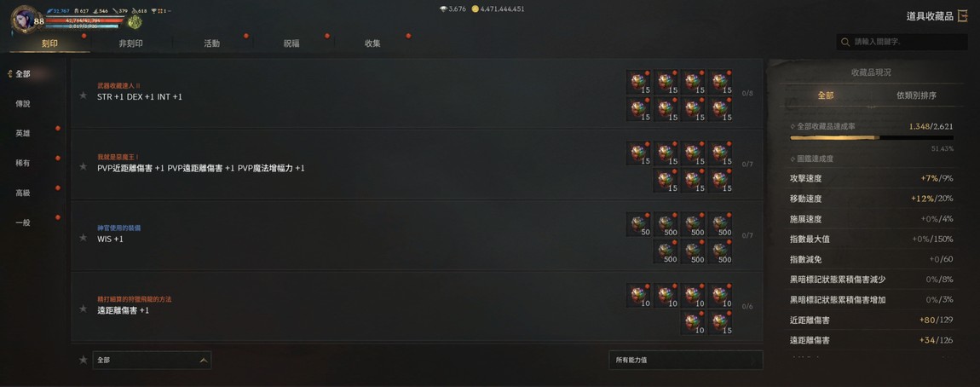This screenshot has width=980, height=387.
Task: Click the 全部 button under 收藏品現況
Action: (826, 95)
